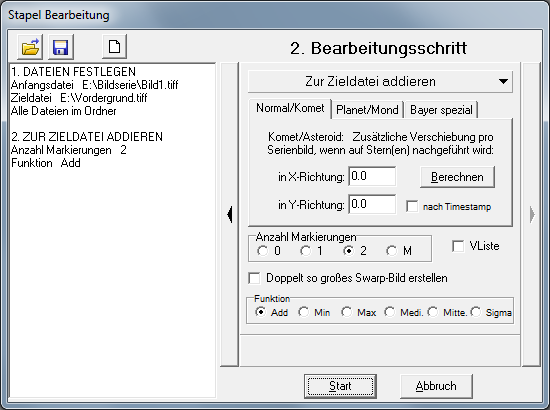Create new batch with blank page icon
The width and height of the screenshot is (550, 410).
[115, 46]
